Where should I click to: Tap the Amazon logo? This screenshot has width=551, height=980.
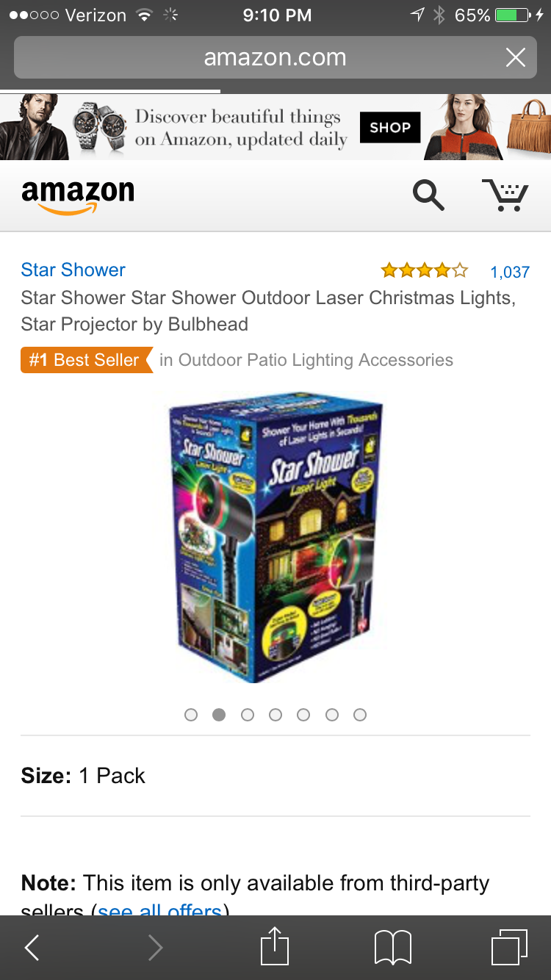coord(78,196)
